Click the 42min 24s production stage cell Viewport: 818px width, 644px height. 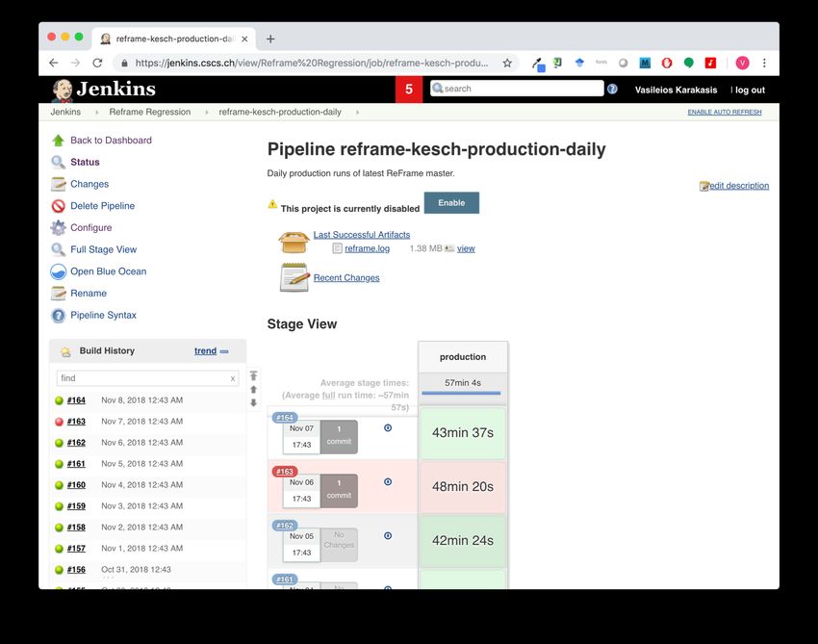point(463,541)
